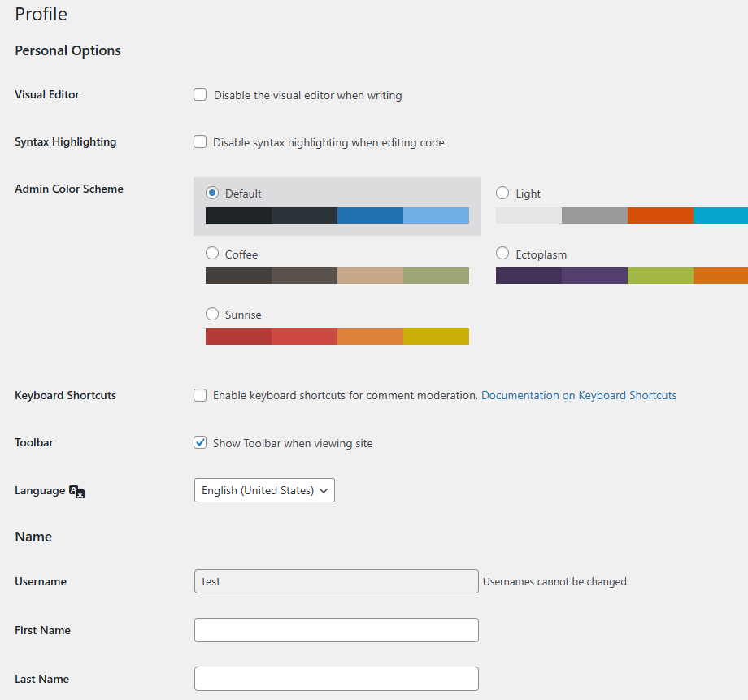Click the light blue Default scheme swatch
This screenshot has height=700, width=748.
tap(436, 215)
